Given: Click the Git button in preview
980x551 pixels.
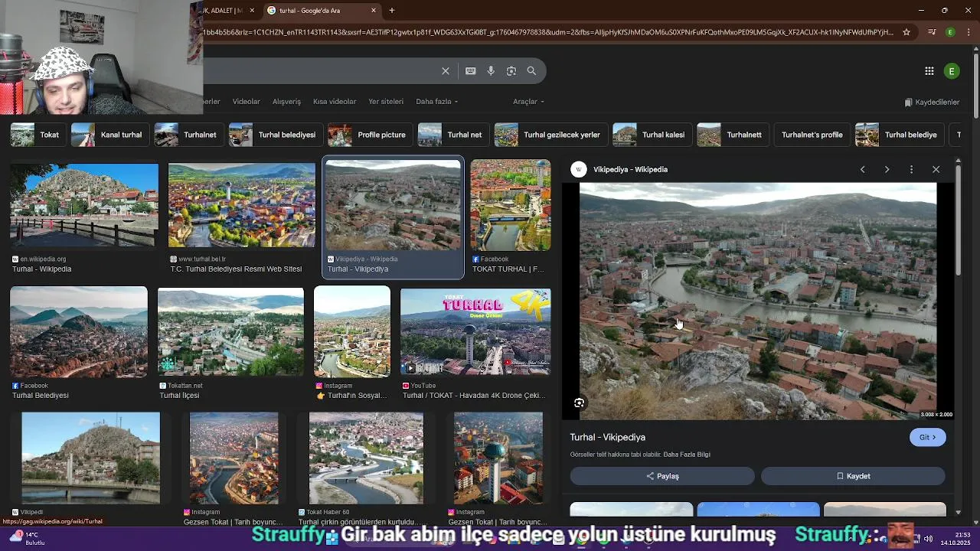Looking at the screenshot, I should pyautogui.click(x=927, y=438).
